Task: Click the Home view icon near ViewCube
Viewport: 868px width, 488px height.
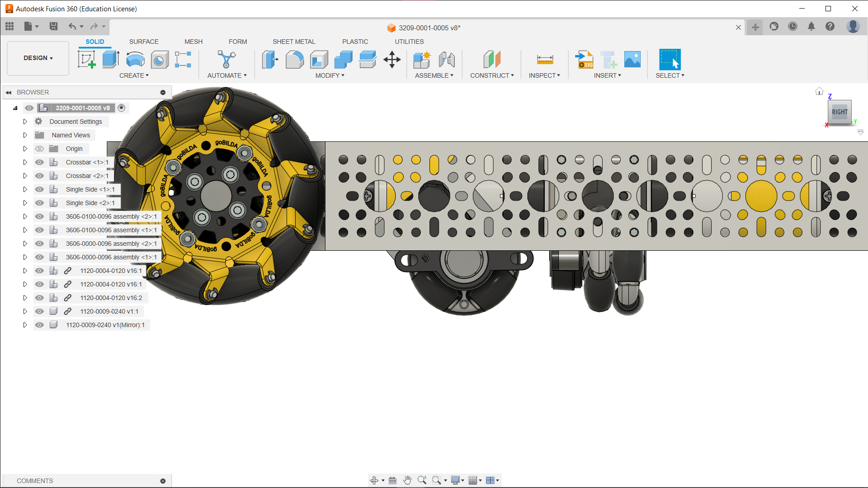Action: (819, 91)
